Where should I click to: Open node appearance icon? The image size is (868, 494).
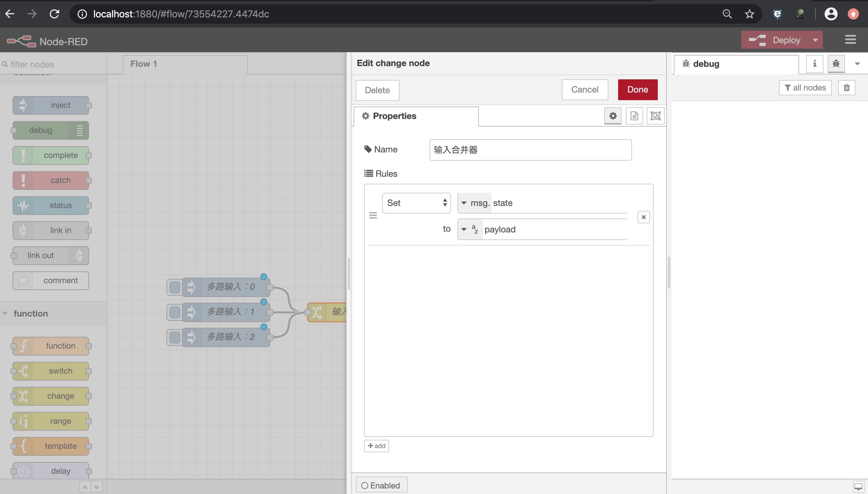point(655,116)
